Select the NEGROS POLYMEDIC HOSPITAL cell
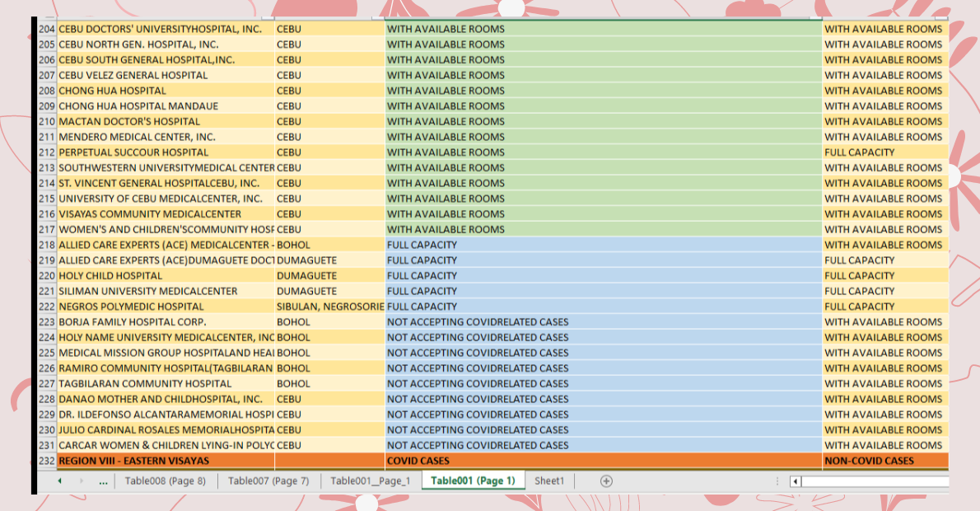The image size is (980, 511). pos(166,307)
